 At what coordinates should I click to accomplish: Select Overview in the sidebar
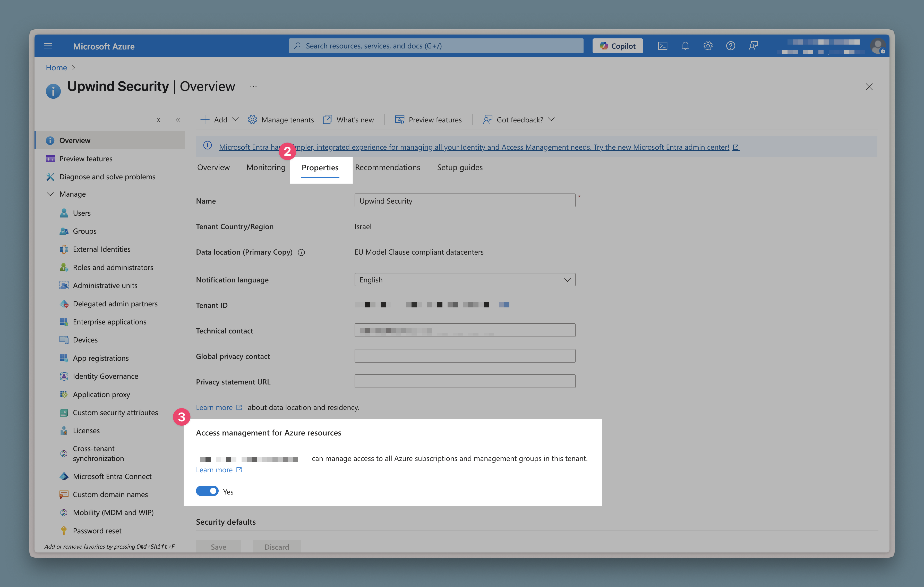[110, 140]
